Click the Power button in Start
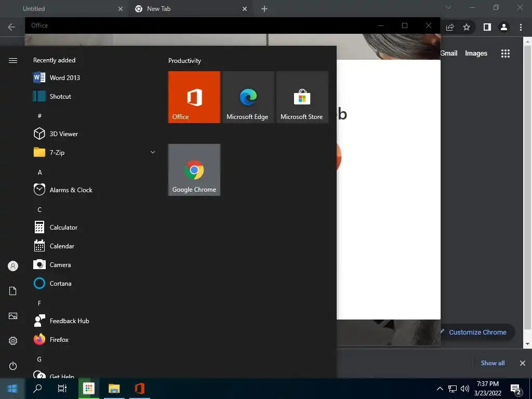532x399 pixels. coord(13,366)
